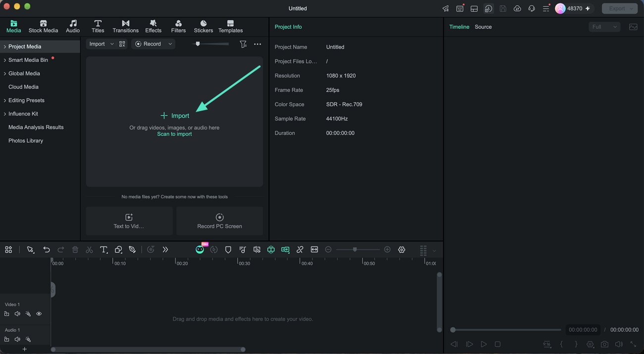Viewport: 644px width, 354px height.
Task: Show more timeline tools with double chevron
Action: pos(165,250)
